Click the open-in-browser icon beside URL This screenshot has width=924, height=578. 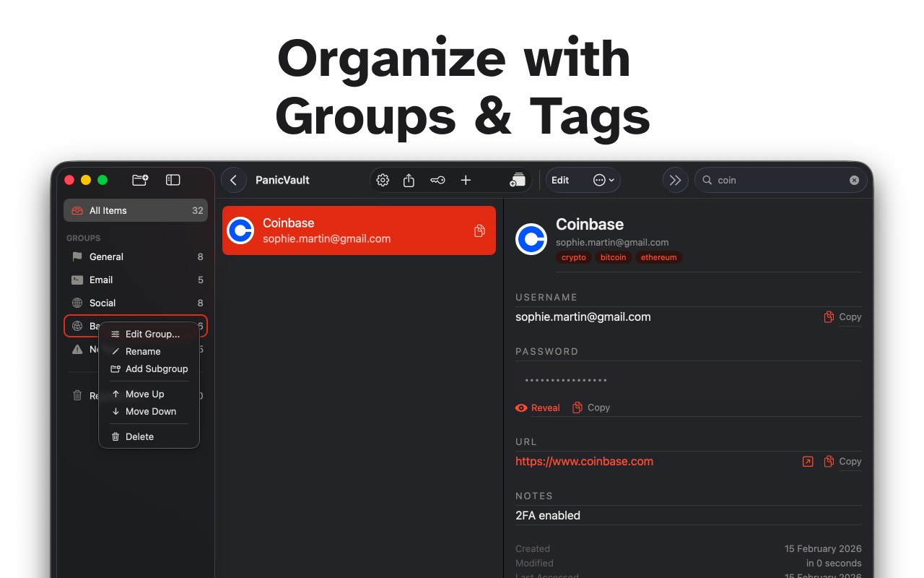click(808, 461)
